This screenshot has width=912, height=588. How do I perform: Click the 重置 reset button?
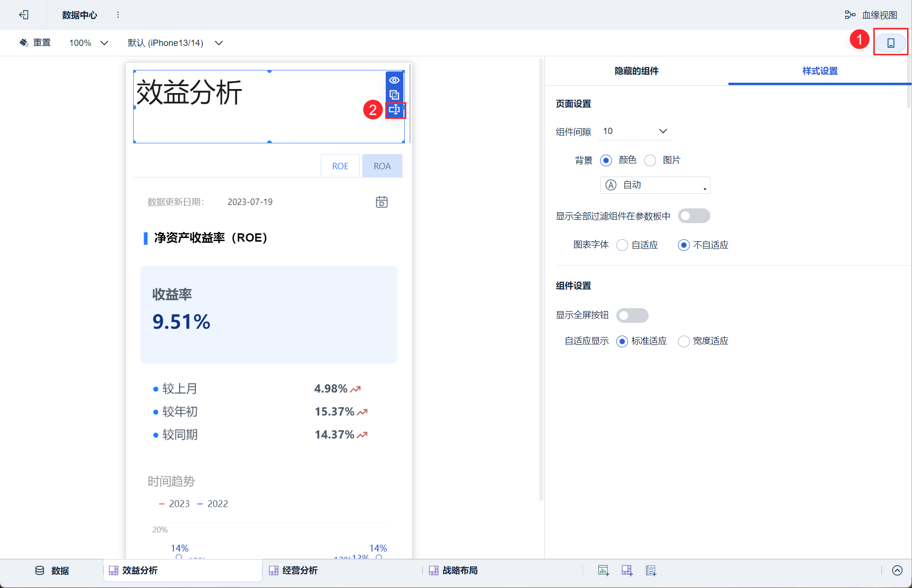35,43
